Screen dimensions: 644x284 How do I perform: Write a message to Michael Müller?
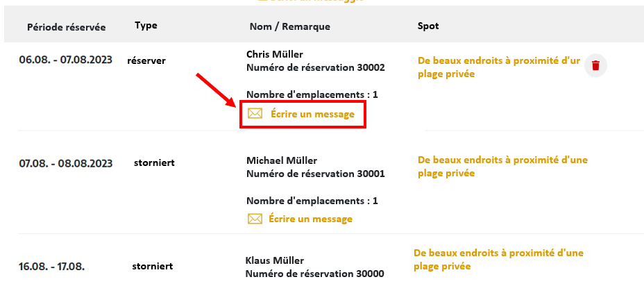click(x=310, y=219)
